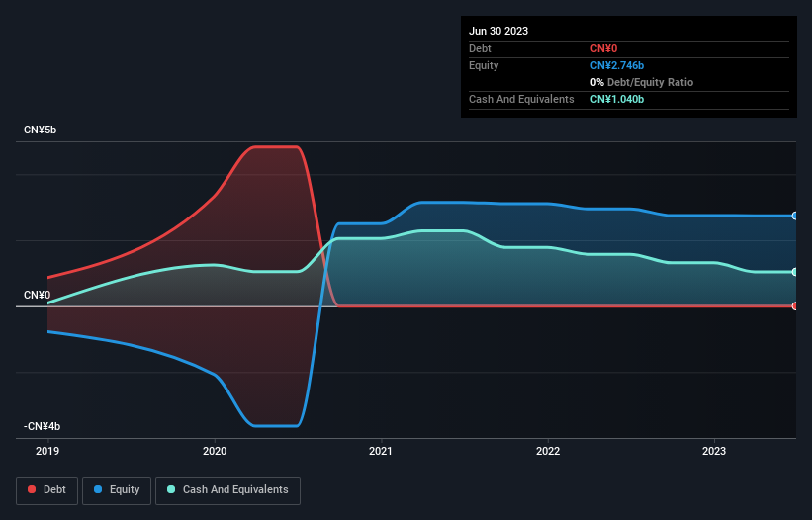The image size is (812, 520).
Task: Toggle the Debt series legend button
Action: coord(46,490)
